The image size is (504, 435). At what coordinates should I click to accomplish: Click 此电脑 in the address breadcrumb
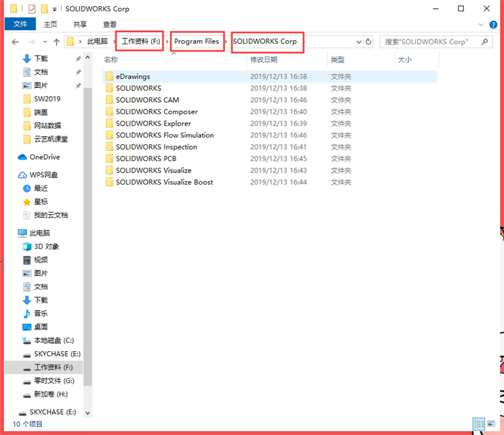[x=97, y=42]
